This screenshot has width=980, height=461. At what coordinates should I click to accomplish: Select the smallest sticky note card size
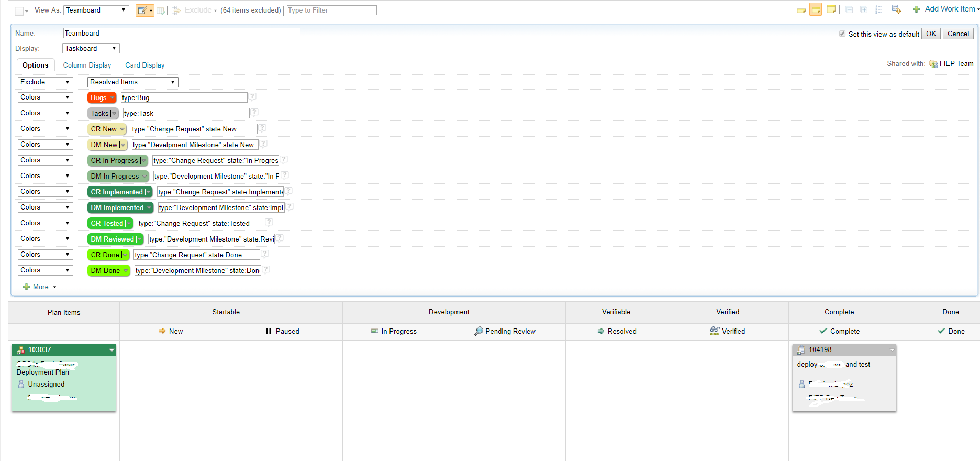tap(800, 10)
